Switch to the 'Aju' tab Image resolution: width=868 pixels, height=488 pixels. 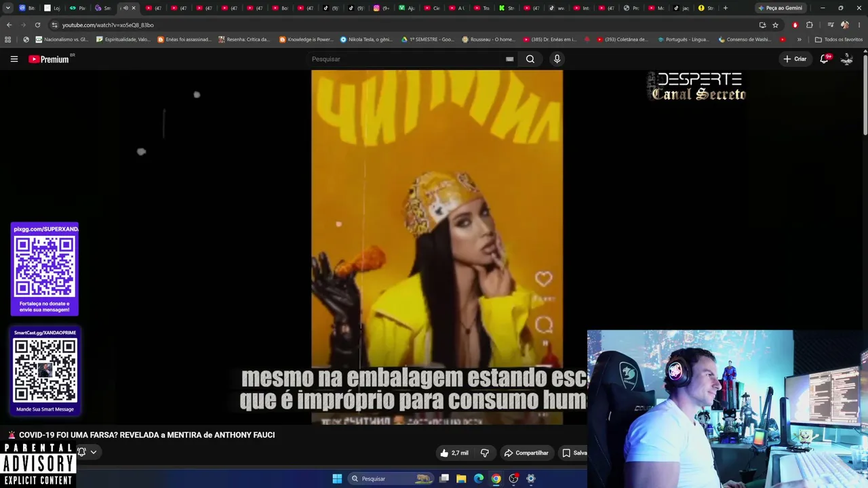[x=407, y=8]
